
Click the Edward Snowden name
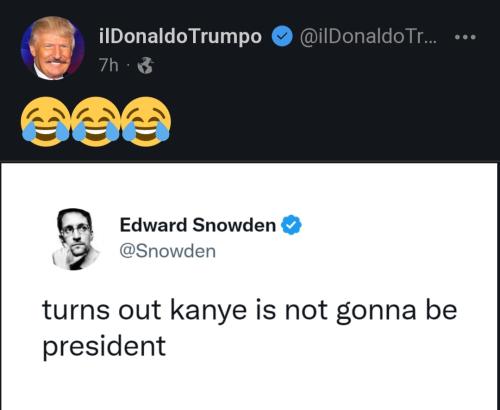coord(198,225)
